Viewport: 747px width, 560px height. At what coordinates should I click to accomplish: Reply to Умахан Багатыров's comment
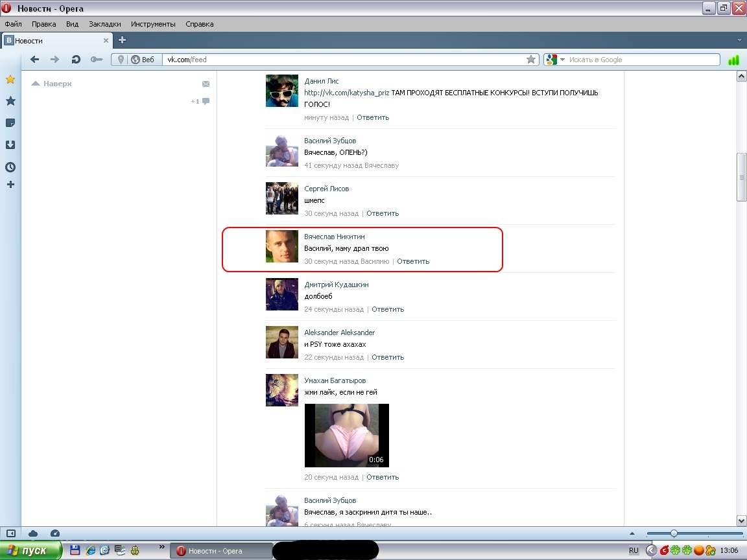click(383, 477)
